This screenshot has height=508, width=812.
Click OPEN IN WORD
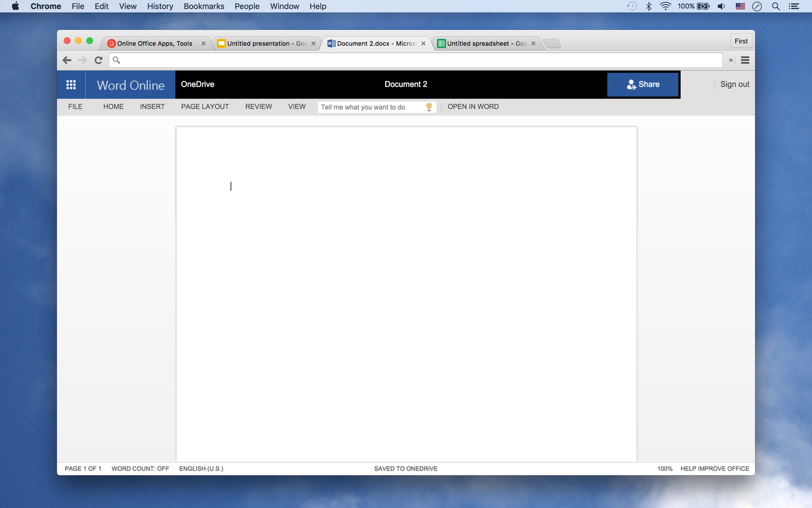(x=473, y=107)
